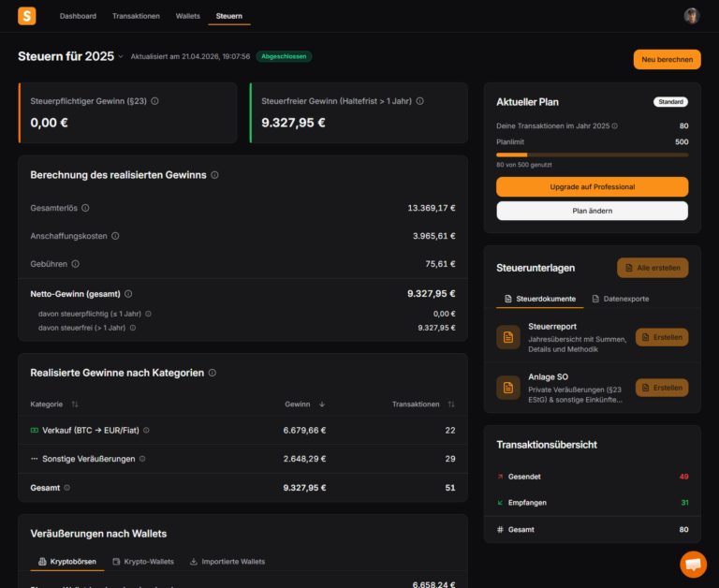Switch to the Steuerdokumente tab

540,299
